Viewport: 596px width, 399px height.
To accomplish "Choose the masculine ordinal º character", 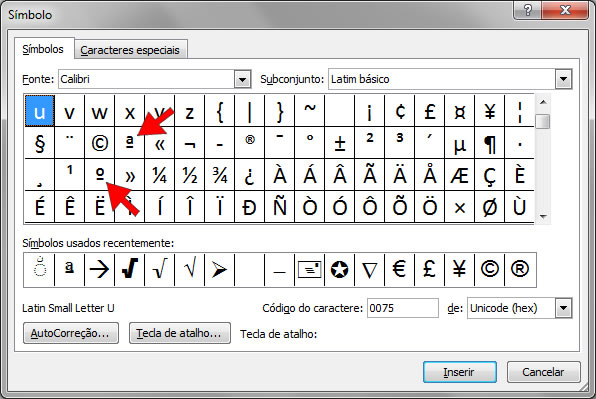I will click(x=100, y=174).
